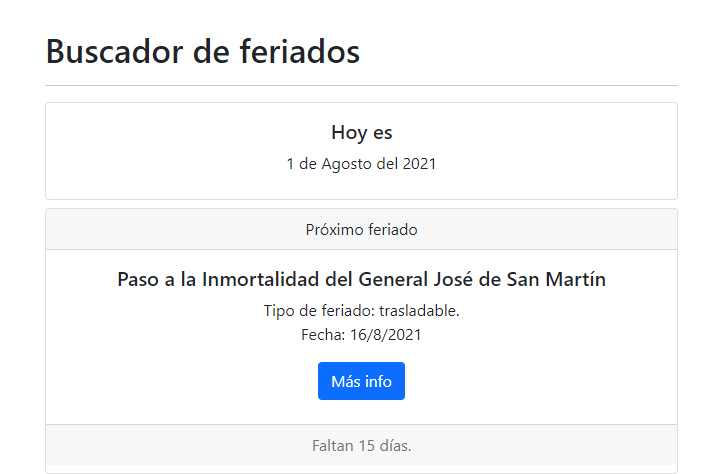Screen dimensions: 719x474
Task: Click the "Más info" button
Action: (361, 381)
